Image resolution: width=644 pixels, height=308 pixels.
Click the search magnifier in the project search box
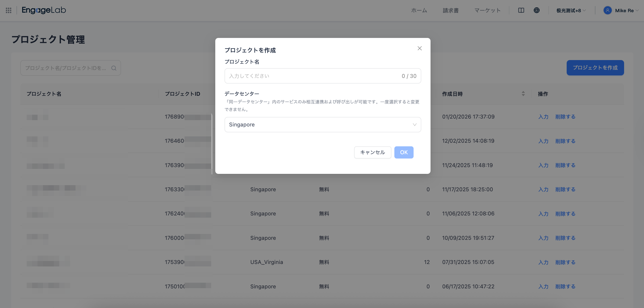(x=114, y=68)
